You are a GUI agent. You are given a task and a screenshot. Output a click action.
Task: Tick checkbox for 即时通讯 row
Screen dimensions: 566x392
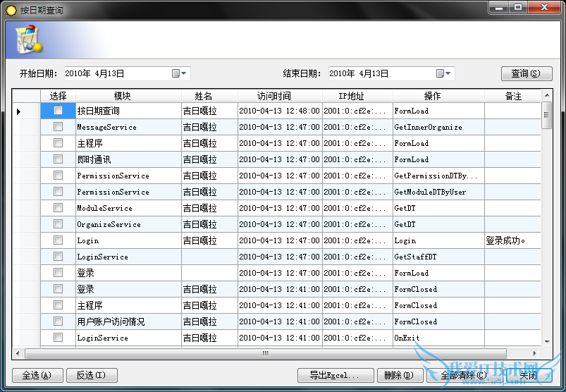pyautogui.click(x=58, y=159)
